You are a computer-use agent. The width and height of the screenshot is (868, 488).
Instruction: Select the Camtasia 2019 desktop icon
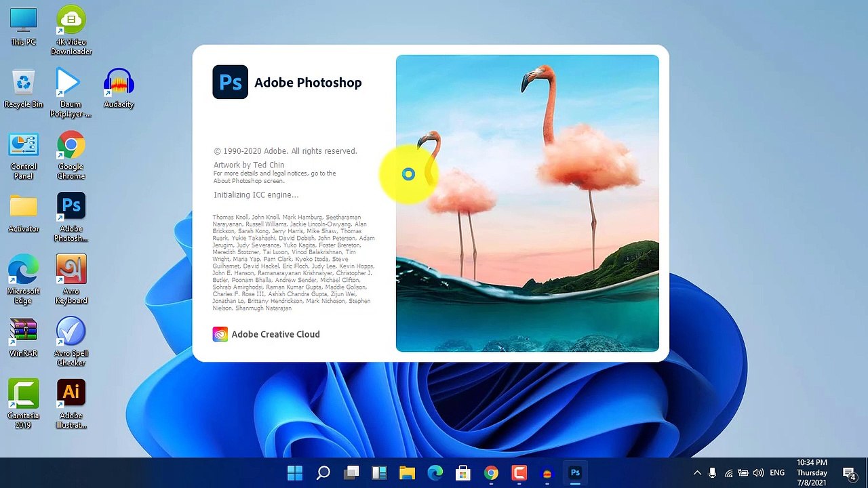(23, 393)
